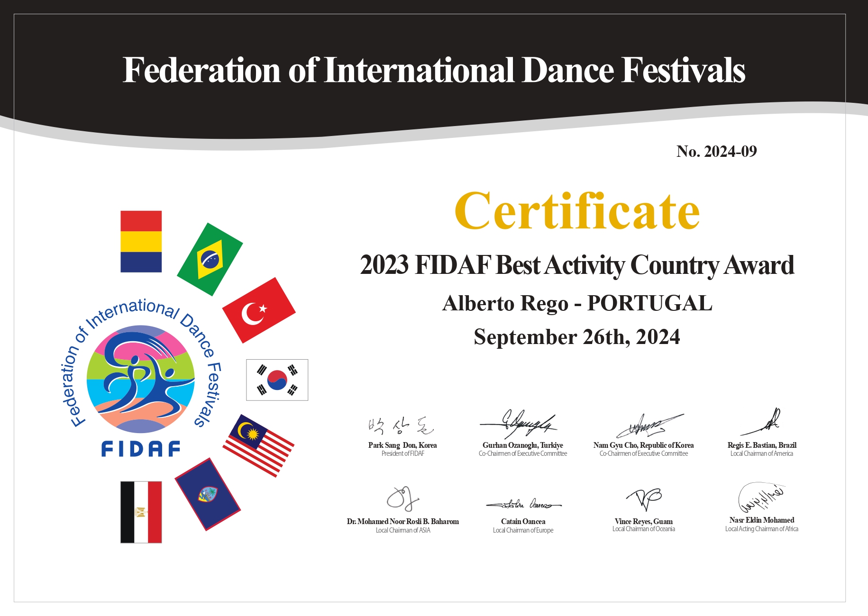Select the title Local Chairman of Oceania

(x=644, y=529)
